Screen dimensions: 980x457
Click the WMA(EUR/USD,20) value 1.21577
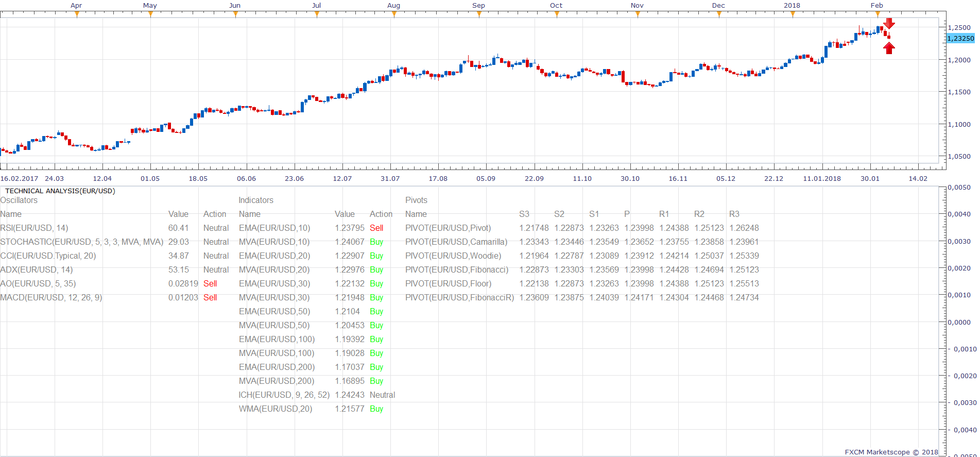(350, 409)
